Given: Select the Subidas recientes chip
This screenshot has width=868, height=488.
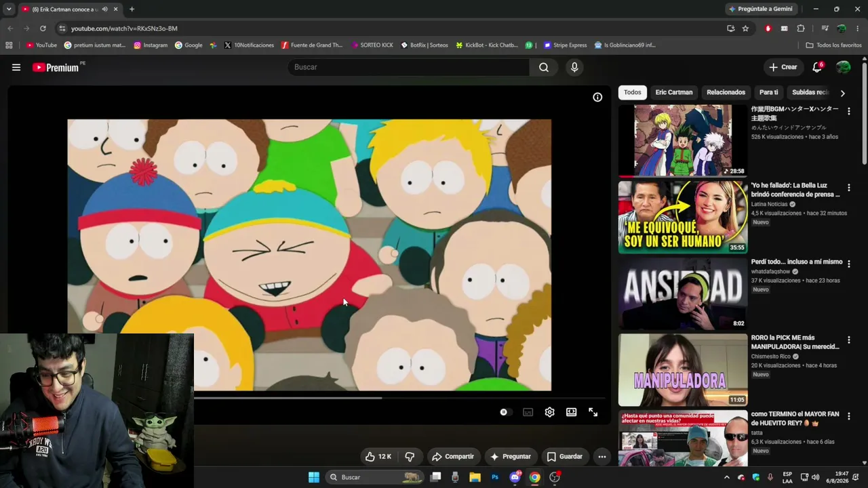Looking at the screenshot, I should (810, 92).
